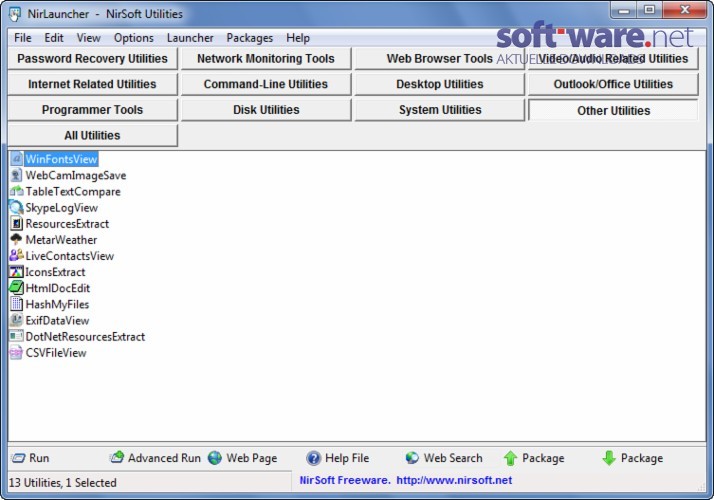
Task: Open the File menu
Action: click(x=23, y=38)
